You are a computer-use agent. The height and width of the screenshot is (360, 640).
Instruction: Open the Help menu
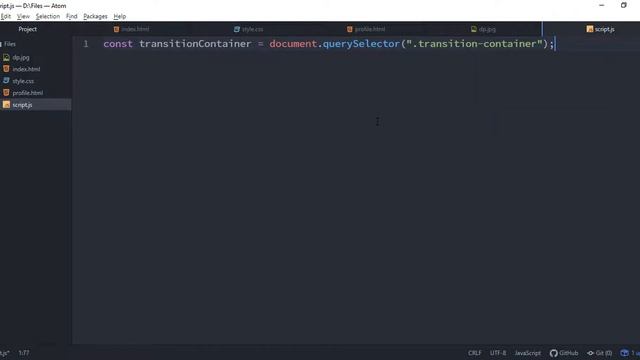tap(120, 16)
